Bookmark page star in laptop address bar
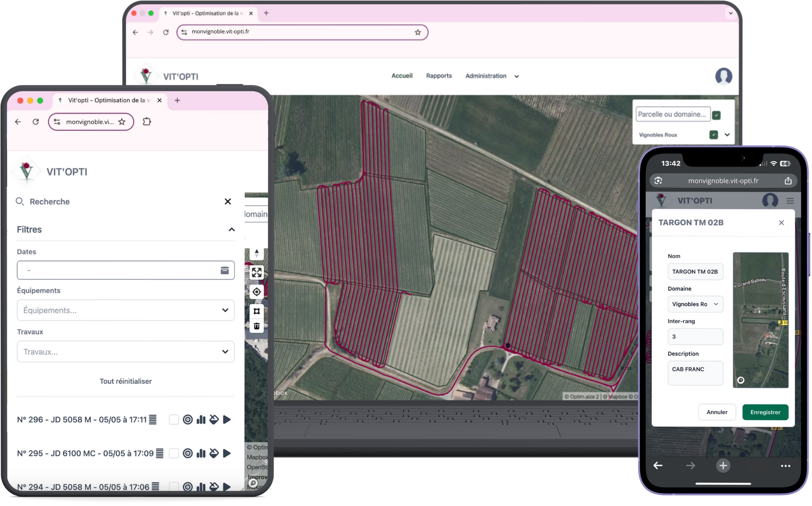This screenshot has height=506, width=812. pyautogui.click(x=418, y=32)
